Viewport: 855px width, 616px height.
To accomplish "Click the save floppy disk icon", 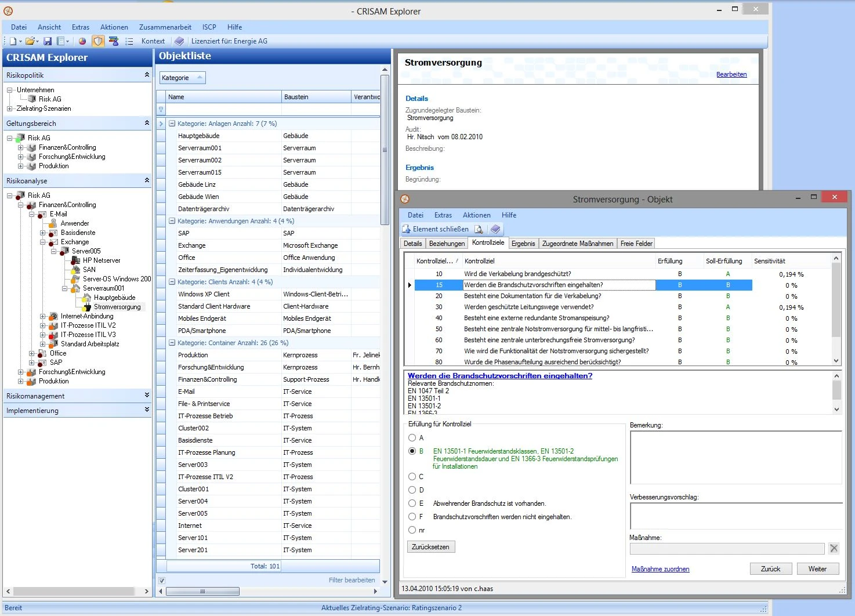I will [48, 41].
